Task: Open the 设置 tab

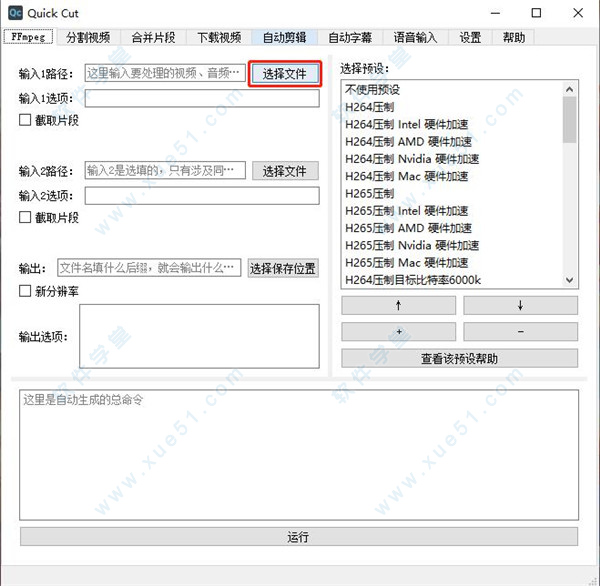Action: (x=470, y=38)
